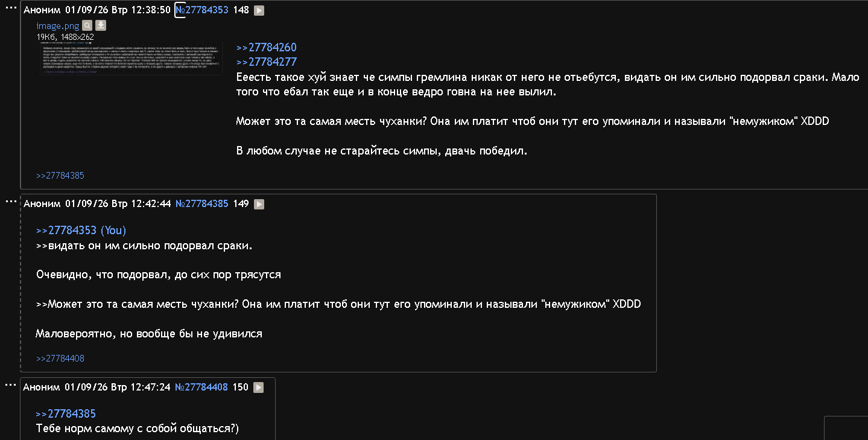
Task: Open the three-dot menu of post 149
Action: 11,201
